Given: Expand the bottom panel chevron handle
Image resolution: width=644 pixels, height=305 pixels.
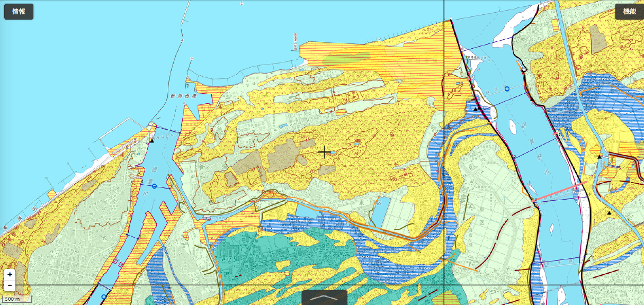Looking at the screenshot, I should pos(324,298).
